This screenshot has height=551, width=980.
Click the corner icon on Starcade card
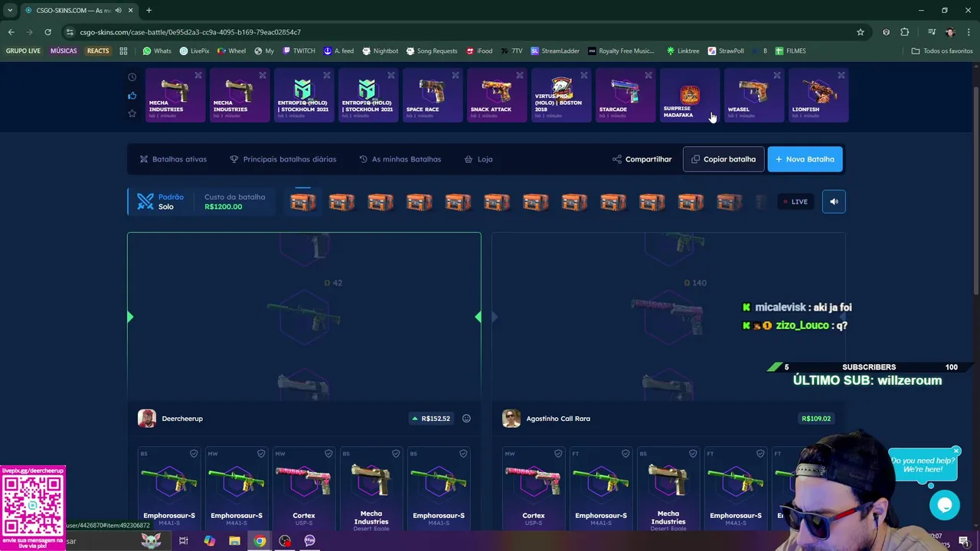[648, 75]
